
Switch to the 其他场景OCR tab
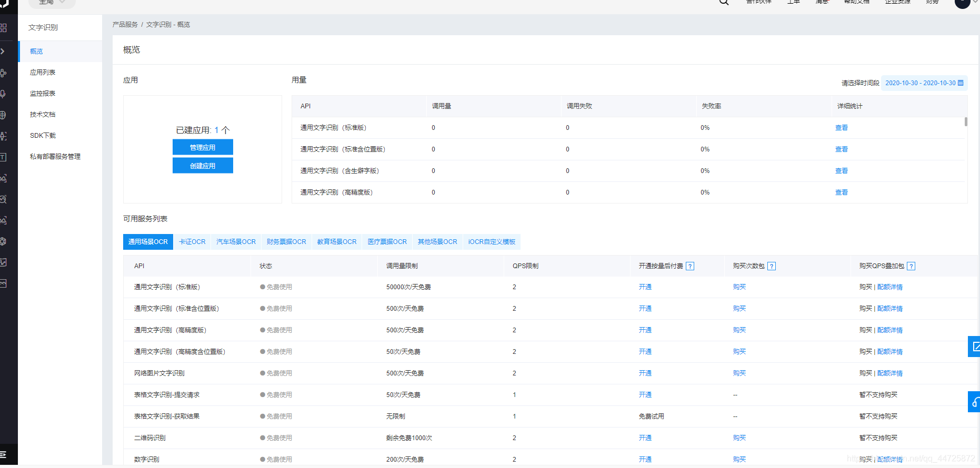(437, 242)
